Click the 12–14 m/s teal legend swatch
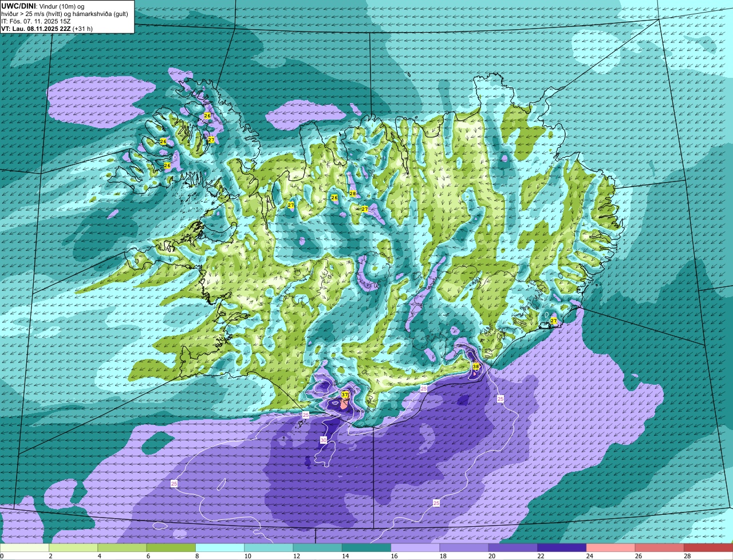The width and height of the screenshot is (733, 560). tap(317, 548)
